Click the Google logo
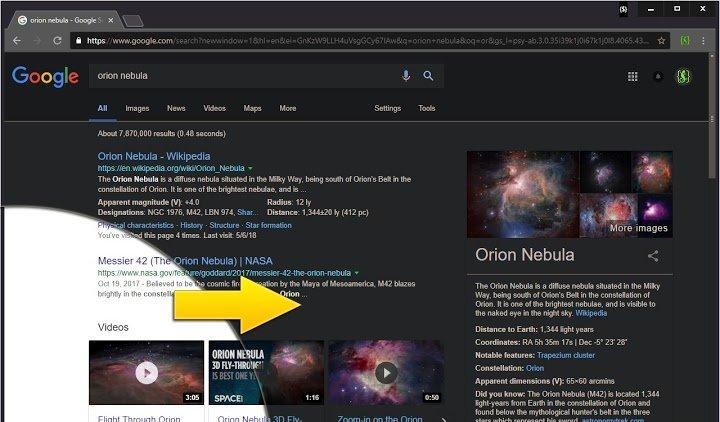This screenshot has width=720, height=422. pyautogui.click(x=45, y=76)
